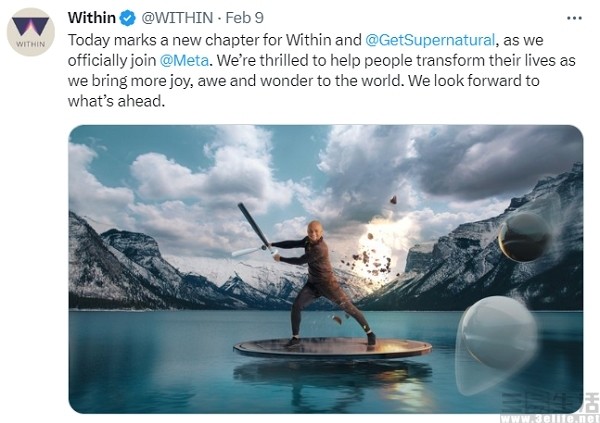Screen dimensions: 600x423
Task: Click the floating round platform in the image
Action: [333, 348]
